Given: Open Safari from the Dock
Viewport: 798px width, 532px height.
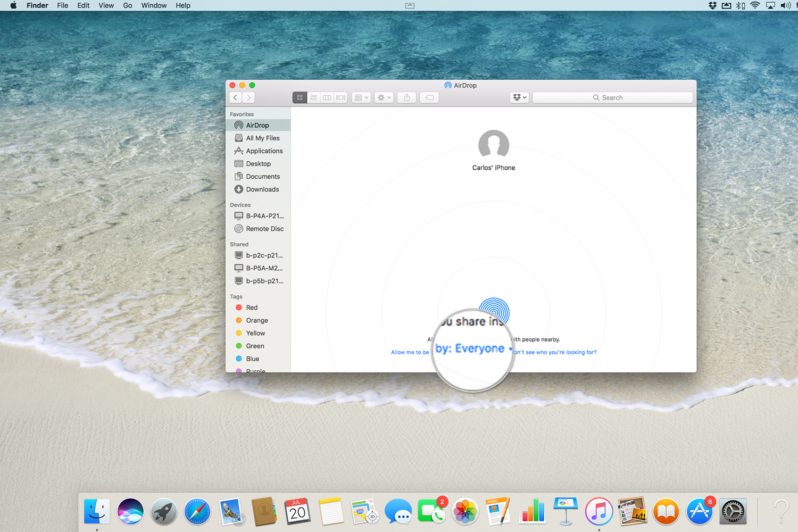Looking at the screenshot, I should click(x=197, y=512).
